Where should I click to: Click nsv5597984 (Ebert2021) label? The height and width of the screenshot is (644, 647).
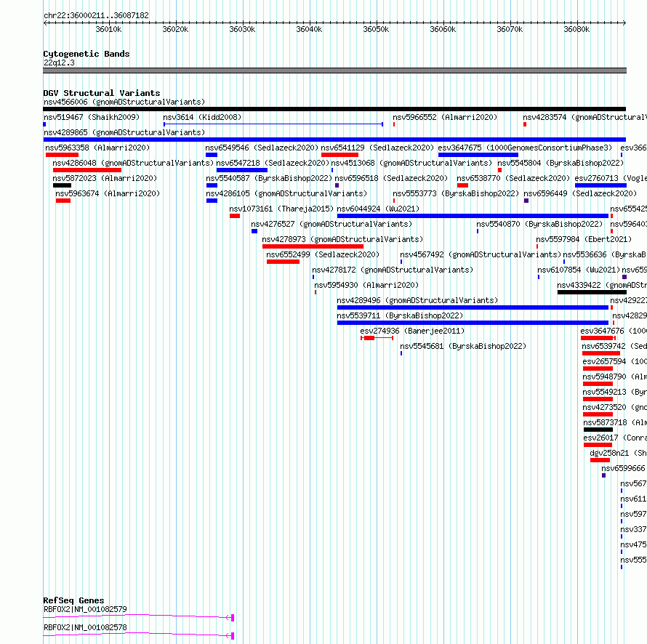click(x=584, y=239)
